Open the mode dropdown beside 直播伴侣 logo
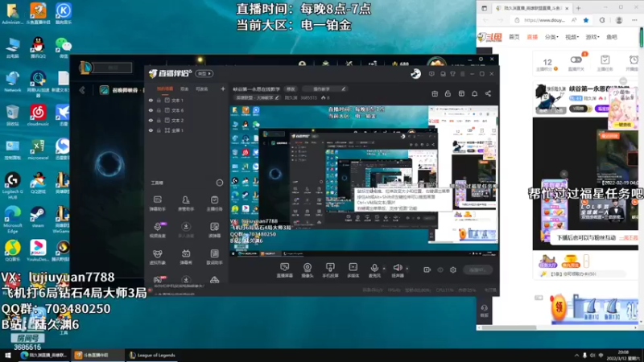 [204, 73]
